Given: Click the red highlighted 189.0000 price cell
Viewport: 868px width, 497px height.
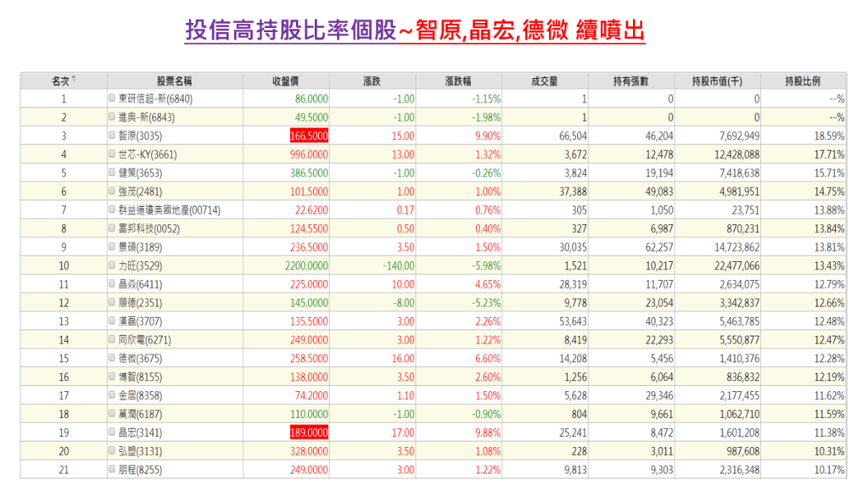Looking at the screenshot, I should click(x=309, y=432).
